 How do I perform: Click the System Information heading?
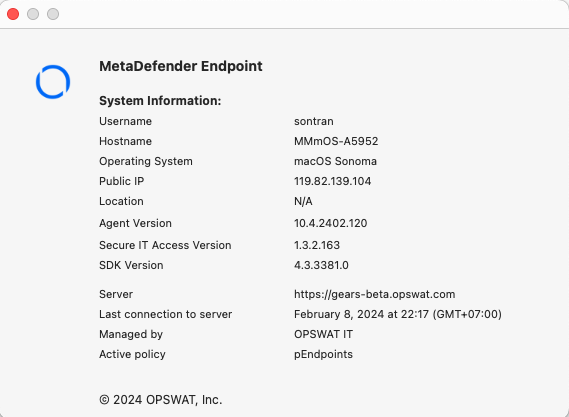160,101
